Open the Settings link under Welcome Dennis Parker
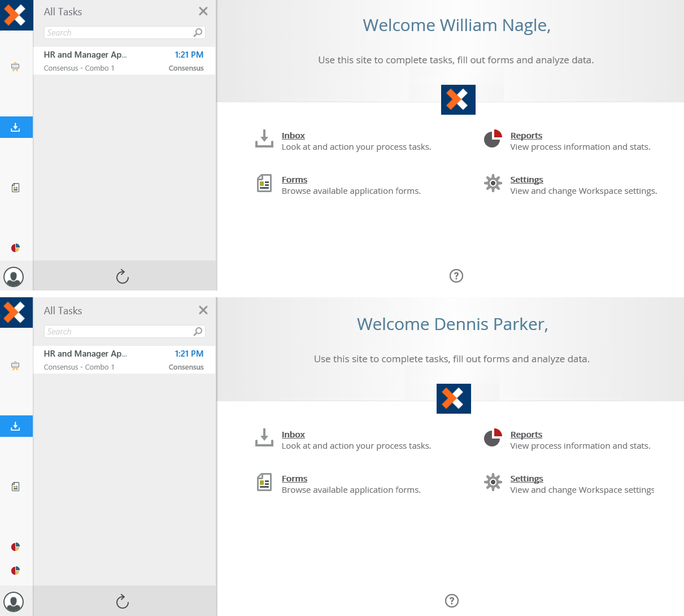This screenshot has width=684, height=616. coord(526,479)
